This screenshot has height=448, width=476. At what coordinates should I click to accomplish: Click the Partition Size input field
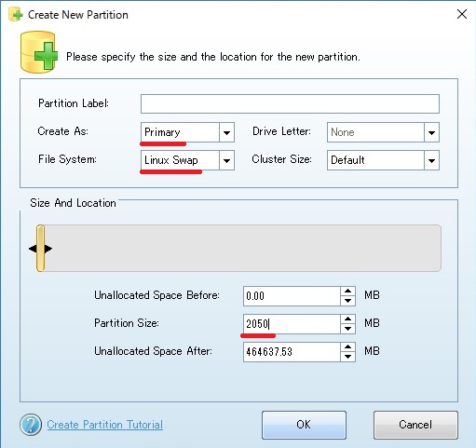pos(292,324)
